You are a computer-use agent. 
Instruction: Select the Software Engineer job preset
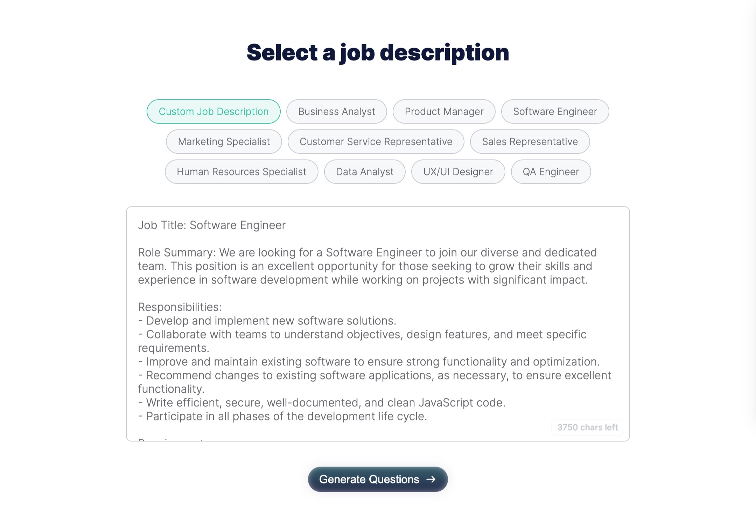555,111
